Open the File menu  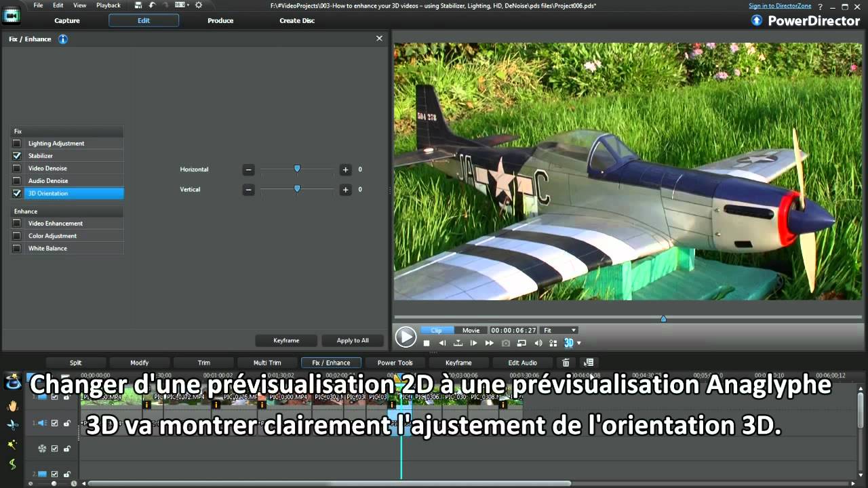38,5
